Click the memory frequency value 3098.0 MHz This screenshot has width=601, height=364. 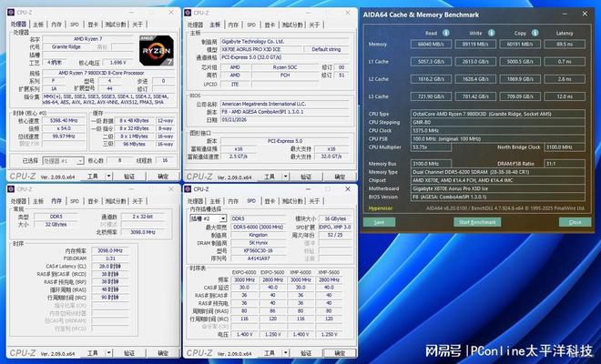pyautogui.click(x=110, y=250)
